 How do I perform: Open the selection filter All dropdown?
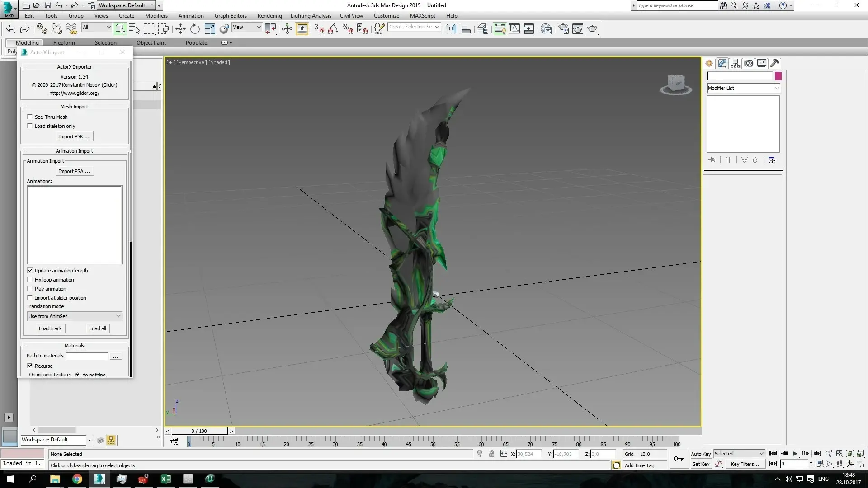(x=96, y=27)
